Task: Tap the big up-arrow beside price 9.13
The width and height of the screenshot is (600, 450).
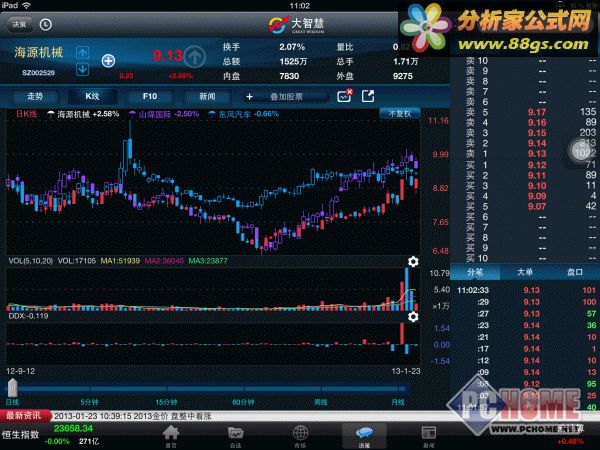Action: 195,57
